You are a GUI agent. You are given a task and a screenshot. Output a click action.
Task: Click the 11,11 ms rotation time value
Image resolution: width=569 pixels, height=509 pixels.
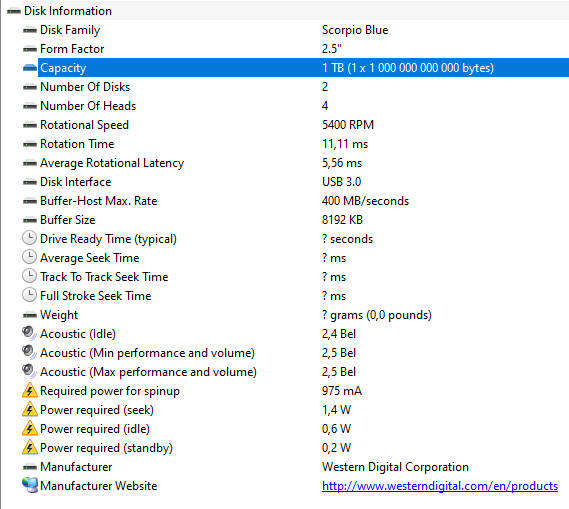(x=345, y=144)
